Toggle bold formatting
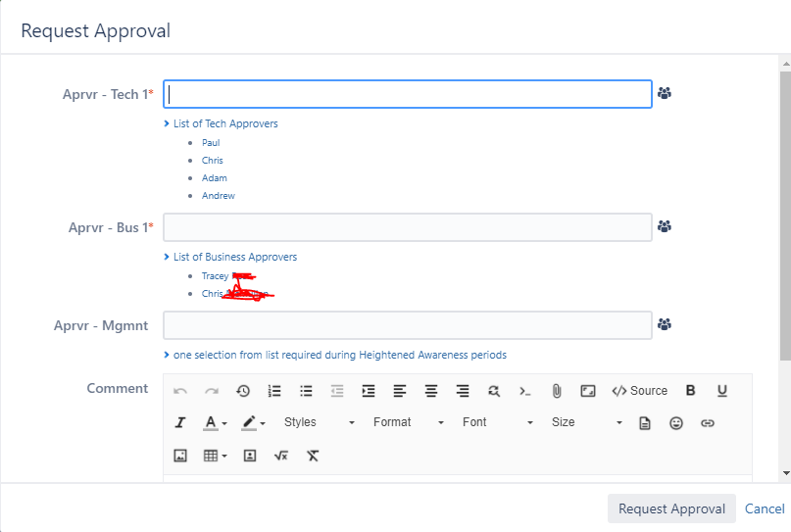Screen dimensions: 791x532 (x=691, y=390)
